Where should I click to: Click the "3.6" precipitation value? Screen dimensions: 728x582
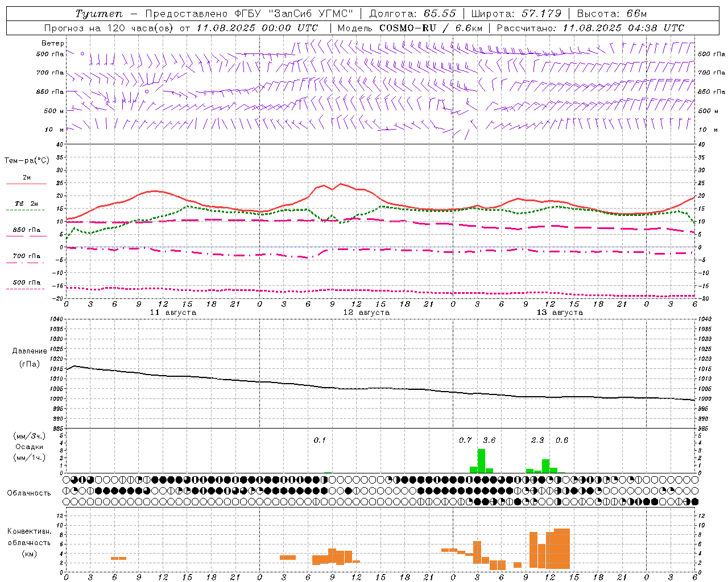pos(489,440)
